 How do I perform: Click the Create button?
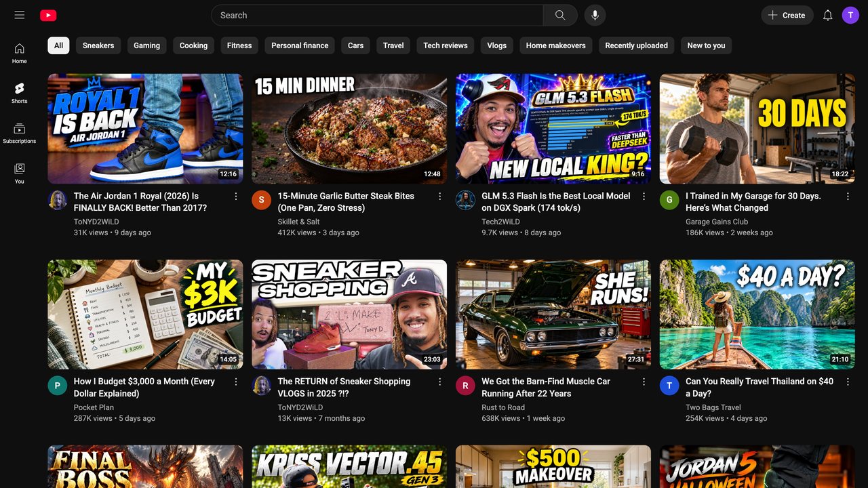pos(787,15)
